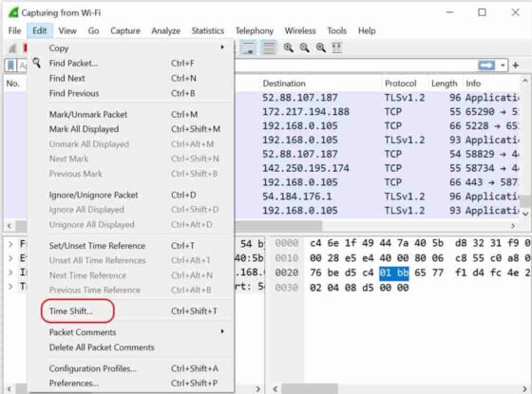Click hex offset 0000 row
532x394 pixels.
(286, 243)
